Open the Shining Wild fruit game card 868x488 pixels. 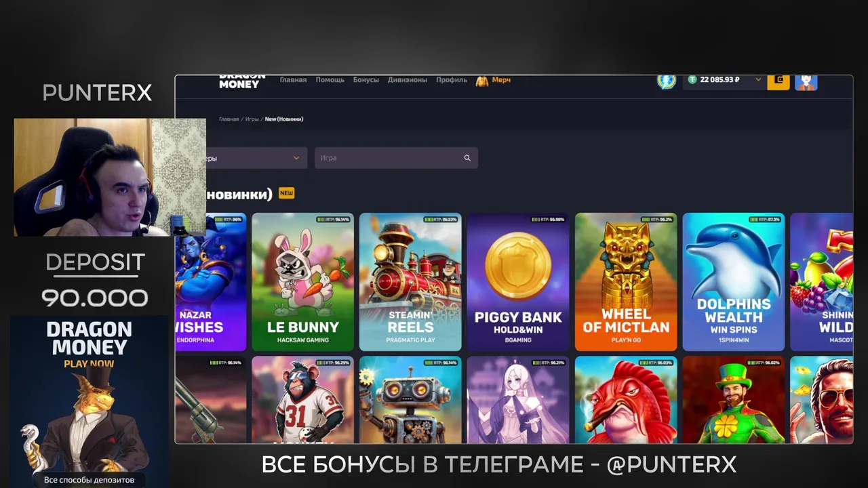(x=821, y=282)
